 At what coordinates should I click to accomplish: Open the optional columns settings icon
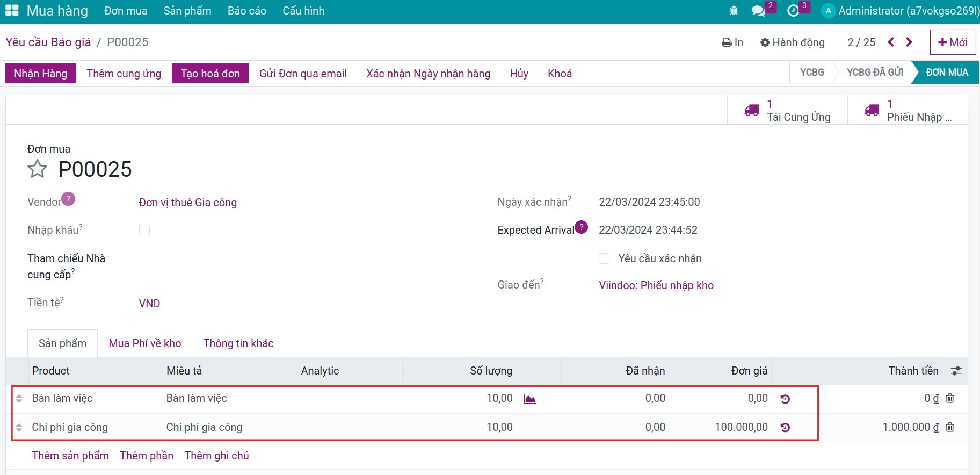[956, 371]
